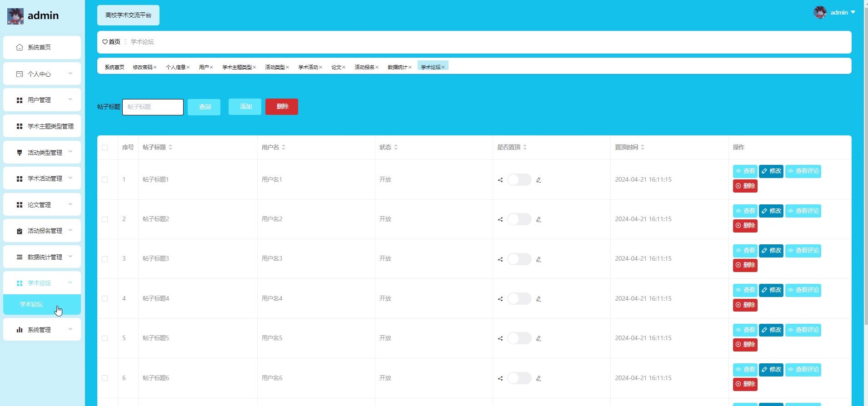This screenshot has width=868, height=406.
Task: Click 查看评论 for row 帖子标题3
Action: [803, 251]
